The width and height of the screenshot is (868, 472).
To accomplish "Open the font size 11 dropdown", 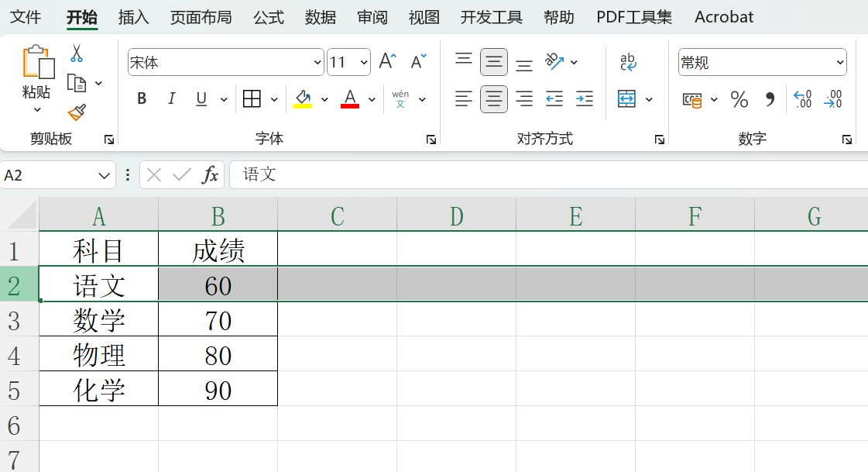I will (364, 62).
